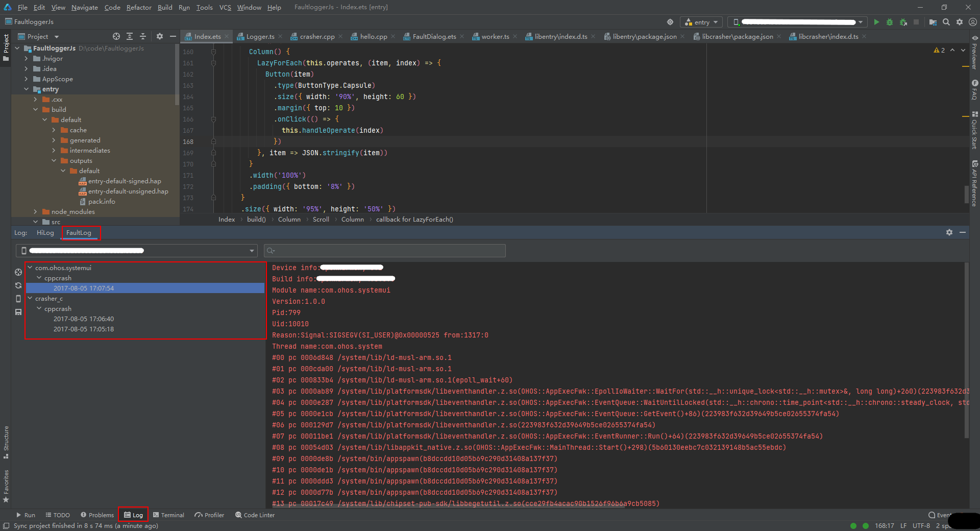Open the Log panel settings gear

tap(949, 232)
